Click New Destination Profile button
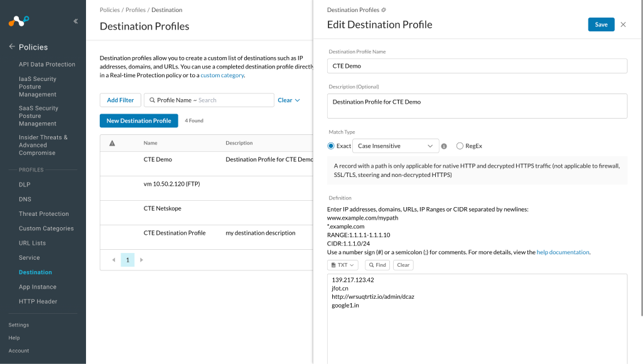 [x=139, y=121]
